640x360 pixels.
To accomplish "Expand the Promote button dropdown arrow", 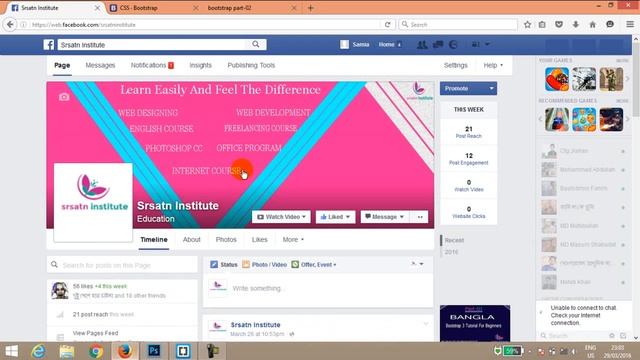I will (x=491, y=88).
